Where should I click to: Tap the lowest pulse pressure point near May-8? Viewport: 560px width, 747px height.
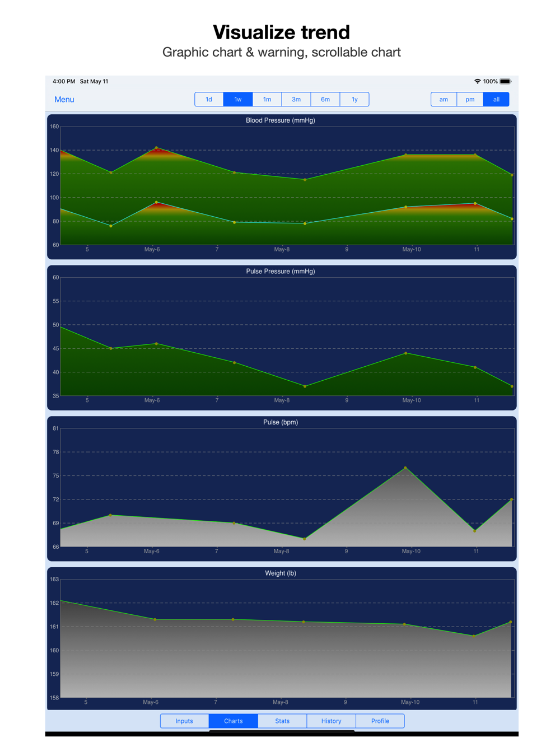click(305, 386)
